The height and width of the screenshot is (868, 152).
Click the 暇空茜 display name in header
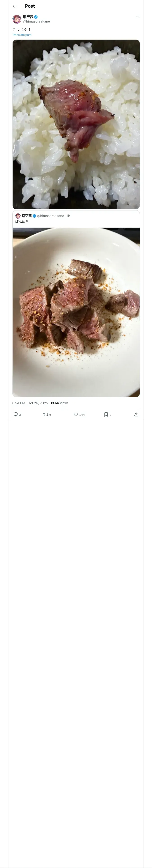[x=28, y=17]
